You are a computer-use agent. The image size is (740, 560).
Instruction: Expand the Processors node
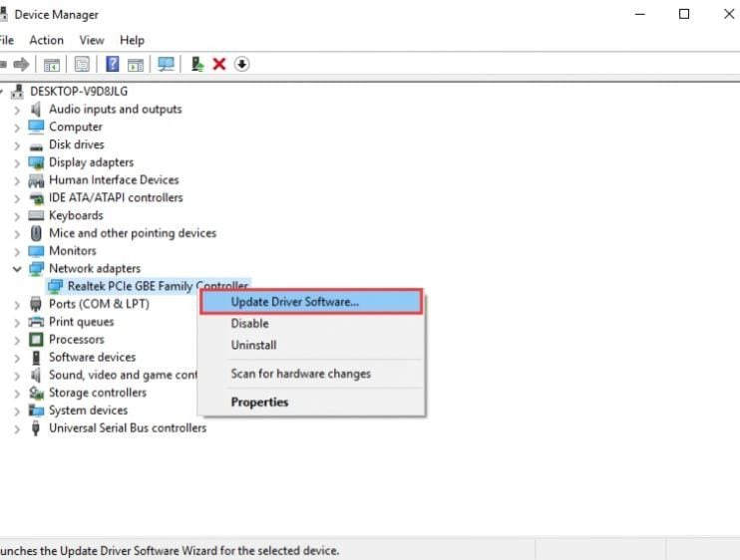17,341
